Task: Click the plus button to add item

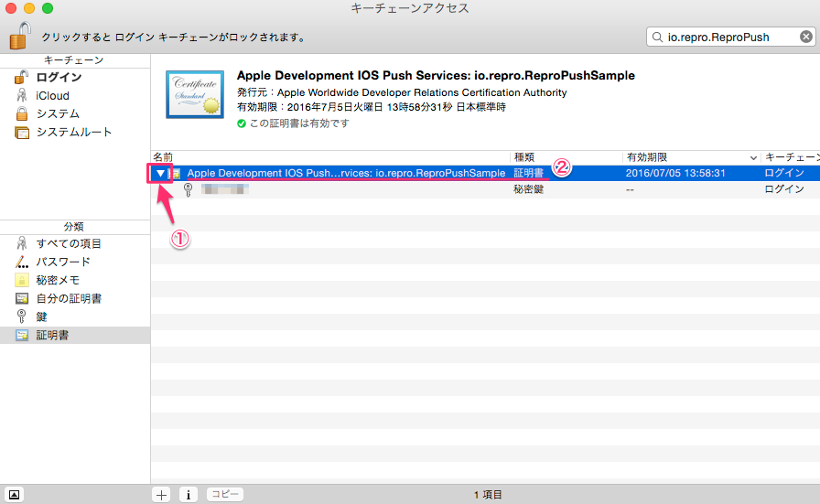Action: pyautogui.click(x=162, y=495)
